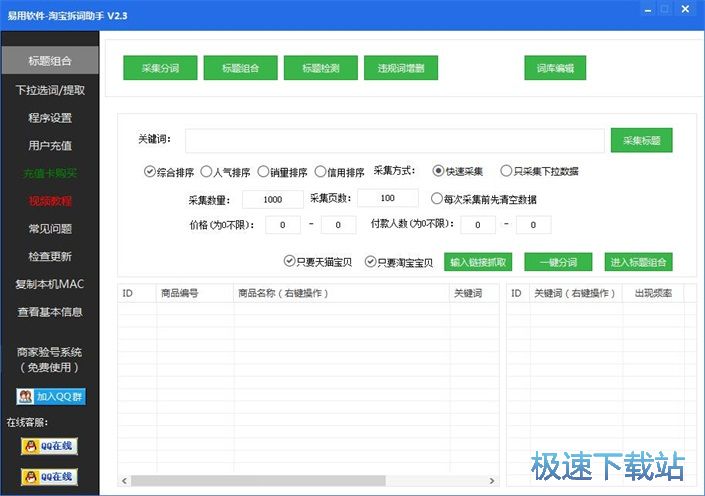Open 违规词增删 green button
705x496 pixels.
click(x=401, y=68)
